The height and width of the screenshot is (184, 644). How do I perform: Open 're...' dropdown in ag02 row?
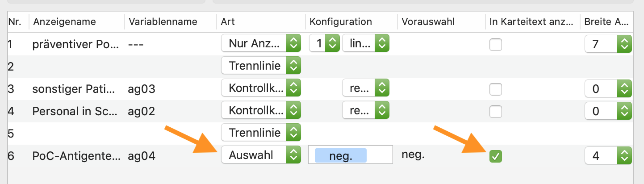click(366, 111)
